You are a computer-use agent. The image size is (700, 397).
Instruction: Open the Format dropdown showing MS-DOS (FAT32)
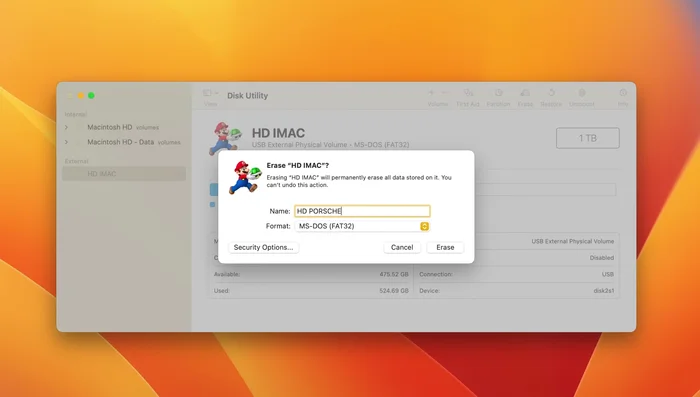pyautogui.click(x=362, y=226)
